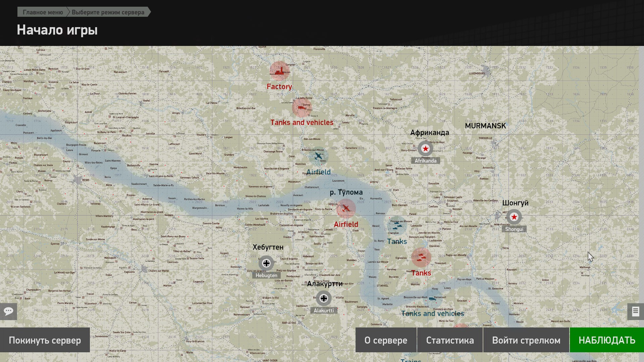Open Выберите режим сервера breadcrumb
644x362 pixels.
click(x=108, y=12)
